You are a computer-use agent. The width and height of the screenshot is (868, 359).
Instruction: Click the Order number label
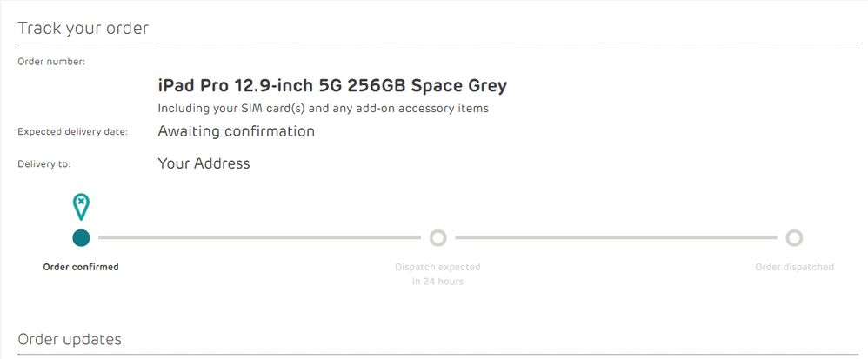click(51, 62)
